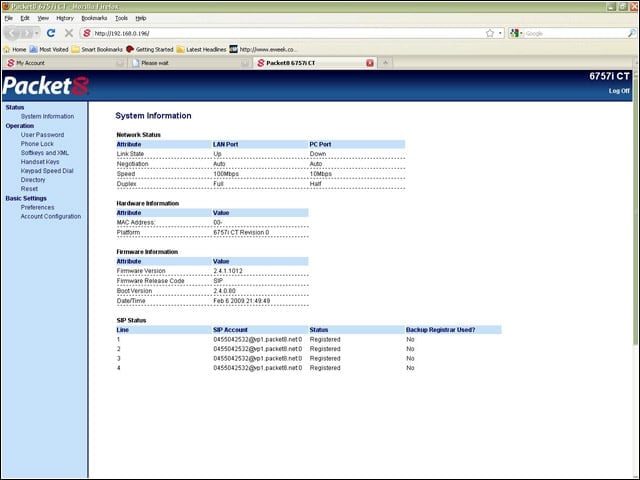
Task: Open the Help menu
Action: coord(141,18)
